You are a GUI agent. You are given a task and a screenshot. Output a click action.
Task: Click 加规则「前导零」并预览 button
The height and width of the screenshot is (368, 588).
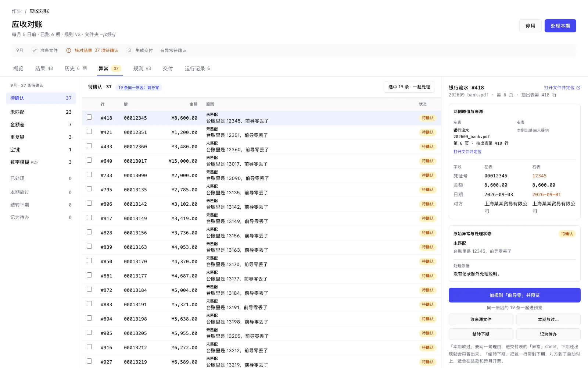(x=514, y=295)
